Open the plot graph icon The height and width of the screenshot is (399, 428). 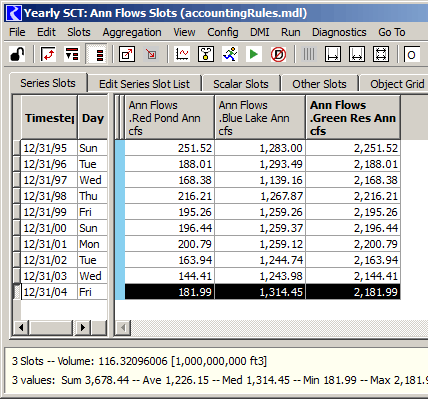tap(182, 54)
